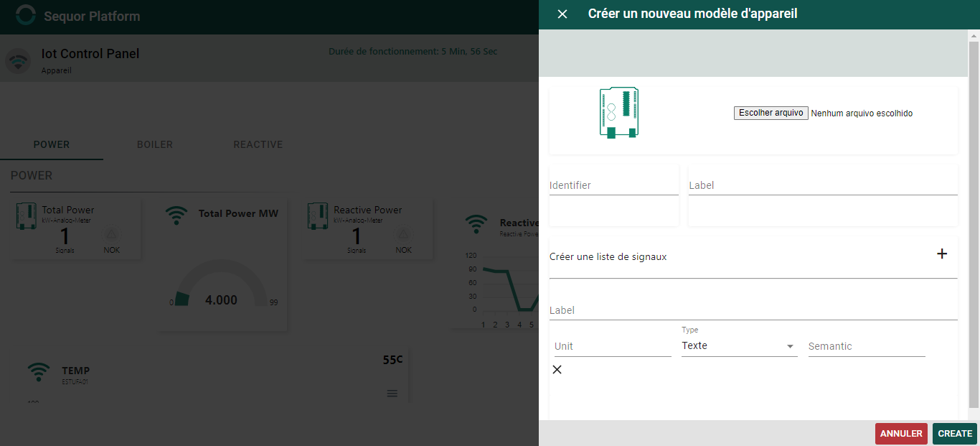
Task: Click the device board image in form
Action: [x=619, y=113]
